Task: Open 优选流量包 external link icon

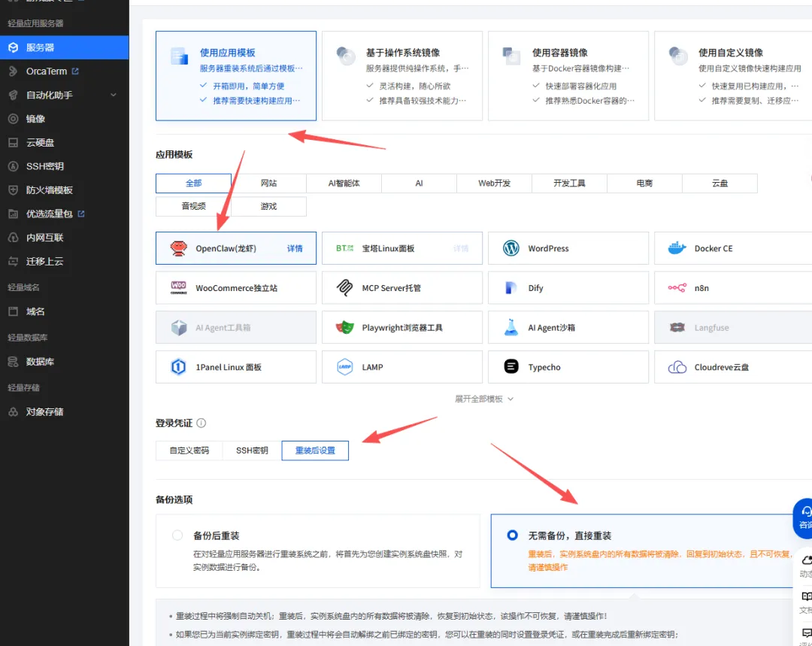Action: (80, 214)
